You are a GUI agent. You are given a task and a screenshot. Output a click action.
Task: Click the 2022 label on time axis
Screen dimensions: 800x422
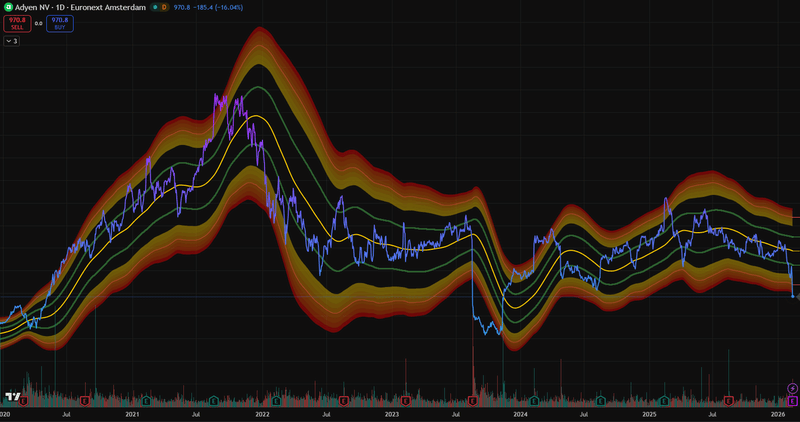(262, 414)
